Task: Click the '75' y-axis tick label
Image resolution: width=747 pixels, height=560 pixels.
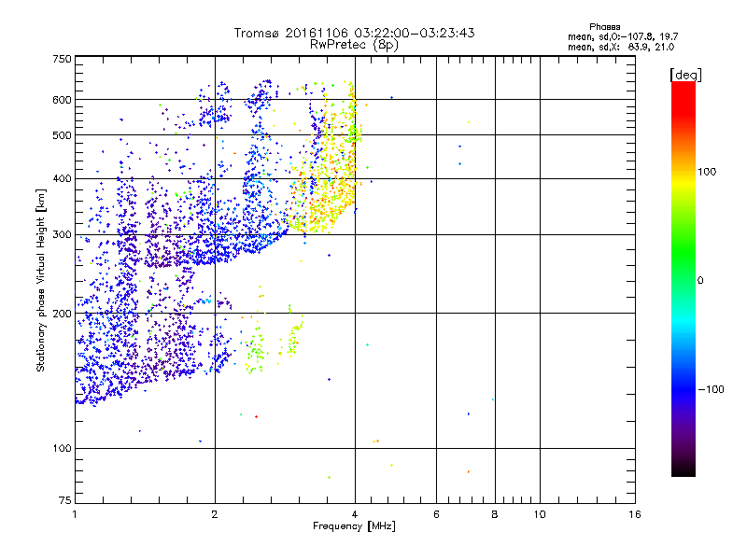Action: [x=65, y=500]
